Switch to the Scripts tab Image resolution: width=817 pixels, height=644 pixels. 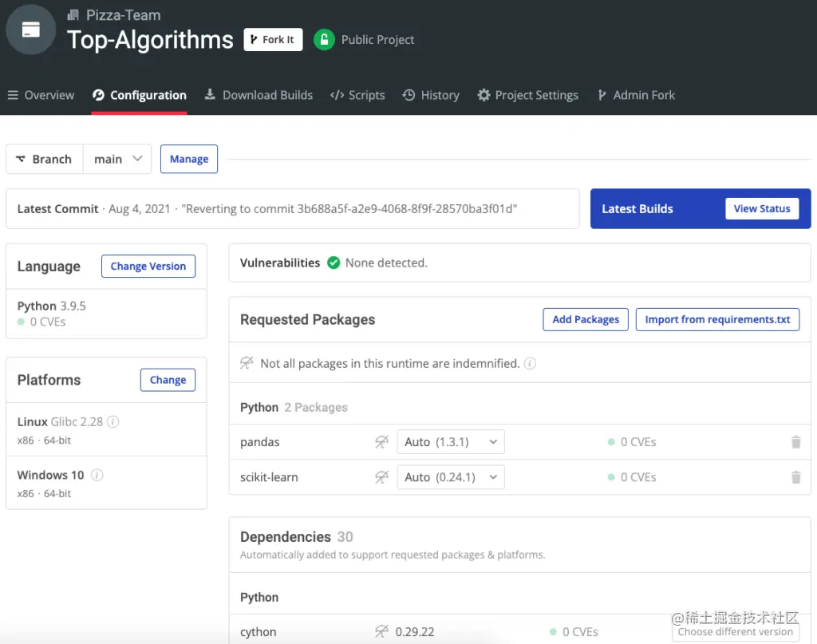click(357, 95)
